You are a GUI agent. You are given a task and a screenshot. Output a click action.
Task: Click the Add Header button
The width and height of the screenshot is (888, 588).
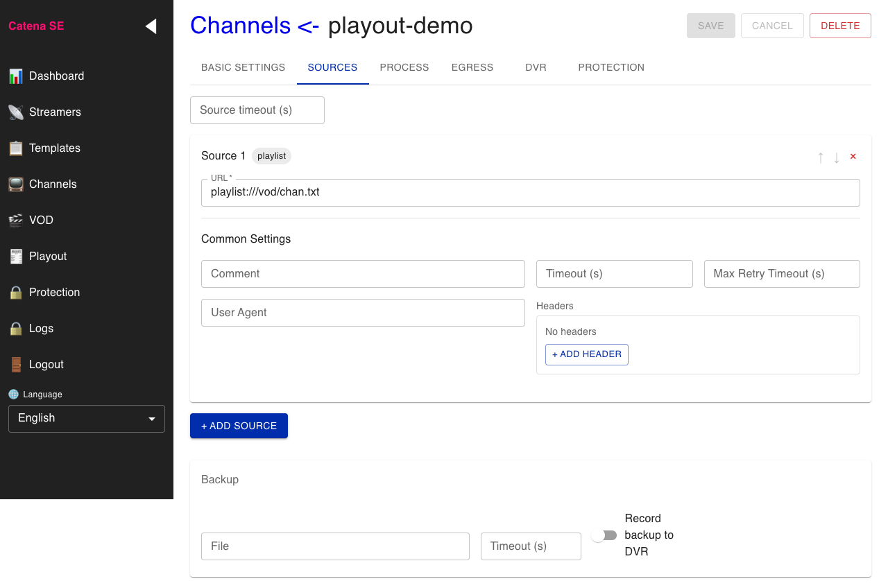pos(587,354)
